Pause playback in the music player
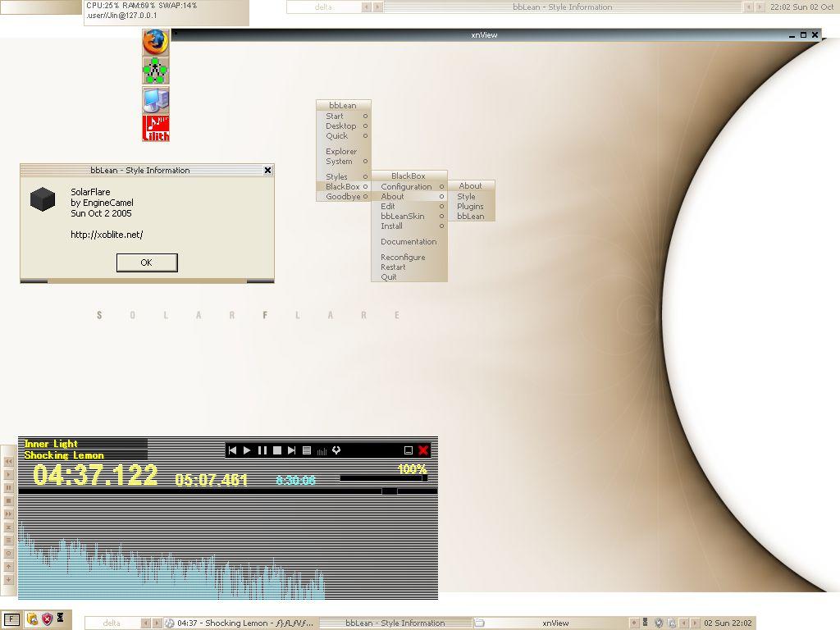840x630 pixels. [x=262, y=450]
